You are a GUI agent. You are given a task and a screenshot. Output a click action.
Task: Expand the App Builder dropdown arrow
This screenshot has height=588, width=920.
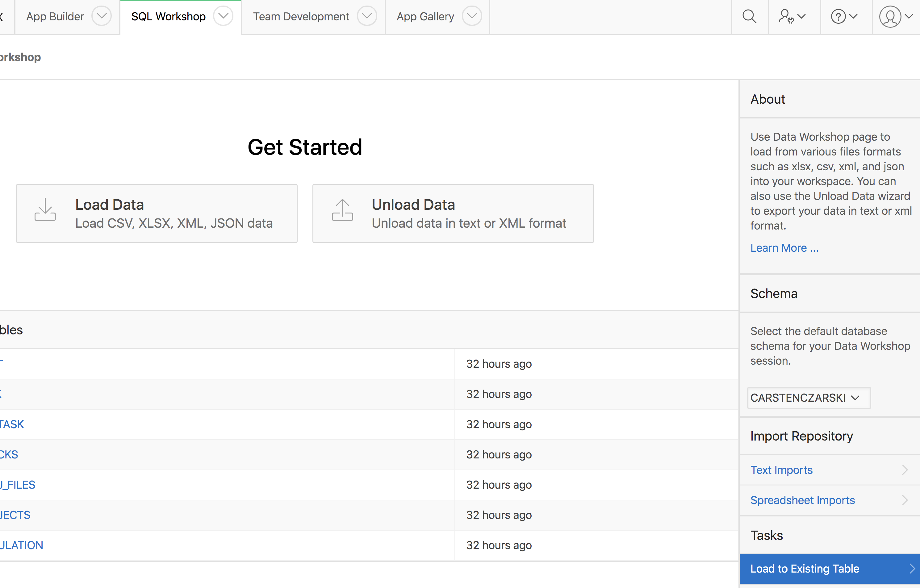(x=102, y=16)
